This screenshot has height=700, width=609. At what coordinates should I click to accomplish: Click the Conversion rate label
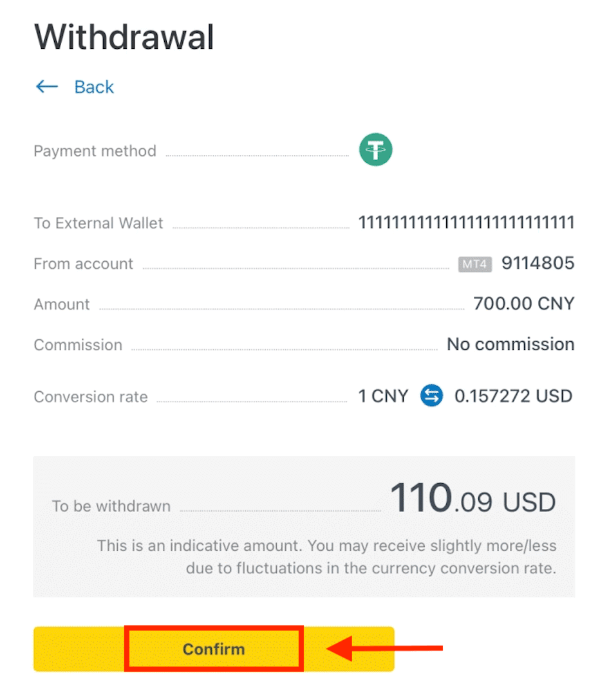91,396
